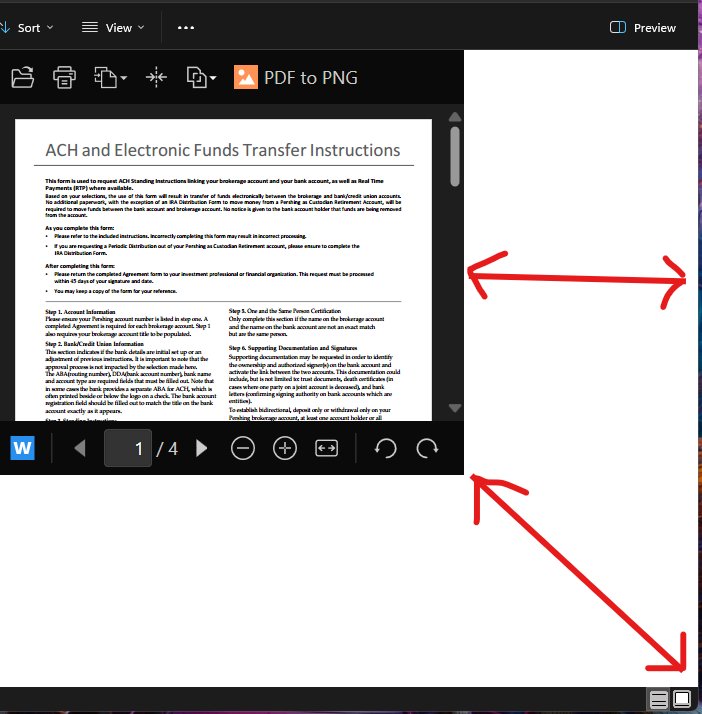Viewport: 702px width, 714px height.
Task: Zoom out with the minus icon
Action: [x=243, y=448]
